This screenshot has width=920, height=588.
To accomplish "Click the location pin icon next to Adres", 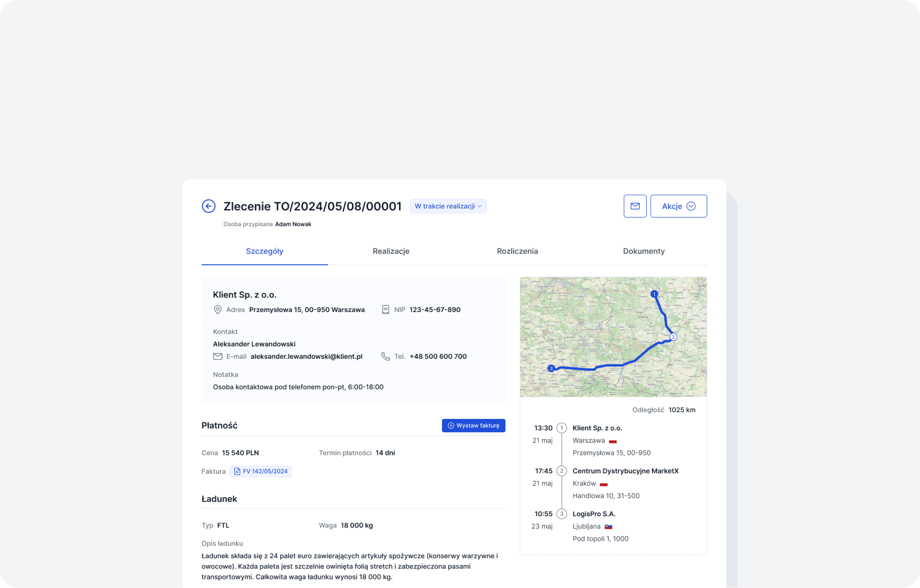I will [x=217, y=310].
